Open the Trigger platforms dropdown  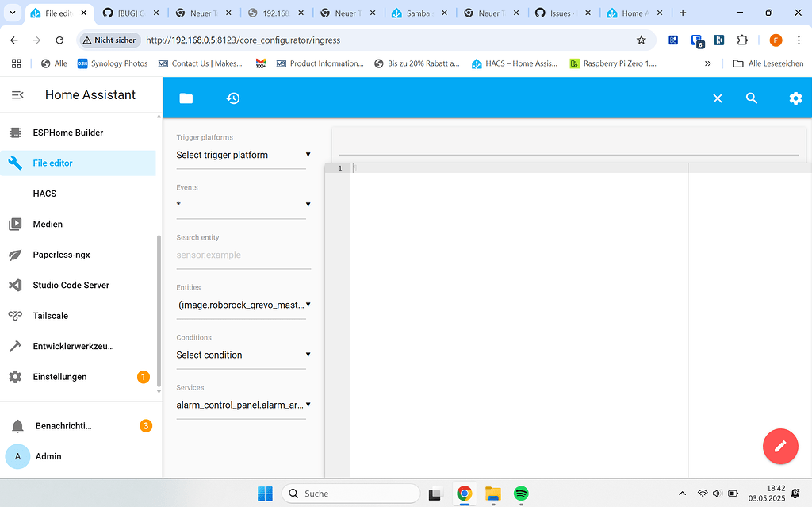coord(241,155)
